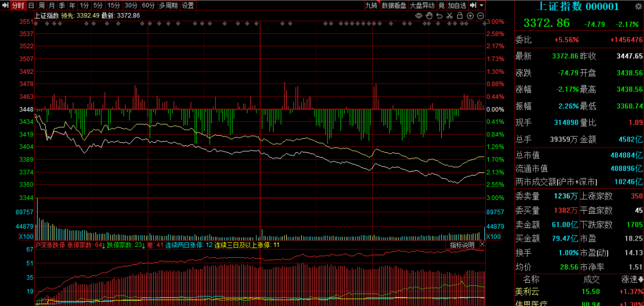Click the 总手 39359万 value

pyautogui.click(x=564, y=139)
